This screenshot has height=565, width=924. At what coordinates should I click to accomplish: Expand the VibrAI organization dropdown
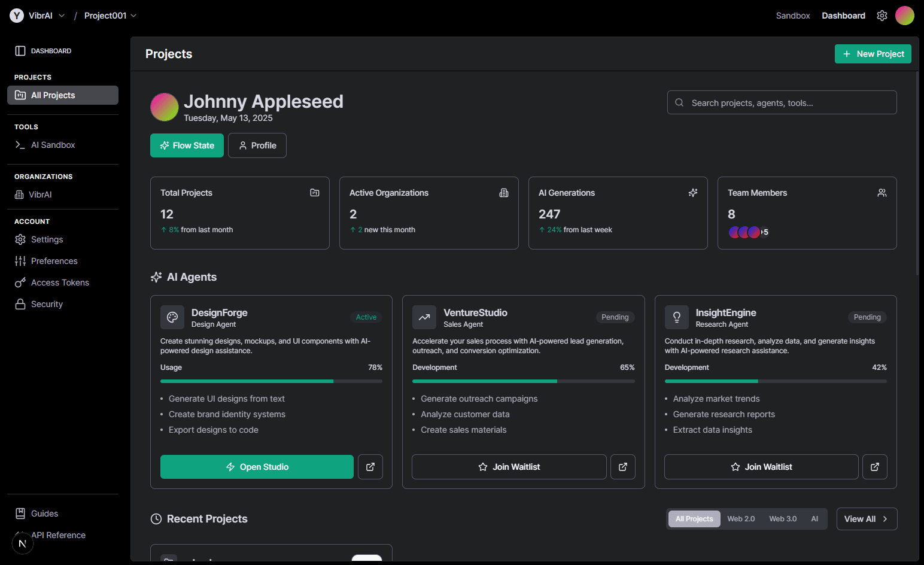coord(62,16)
